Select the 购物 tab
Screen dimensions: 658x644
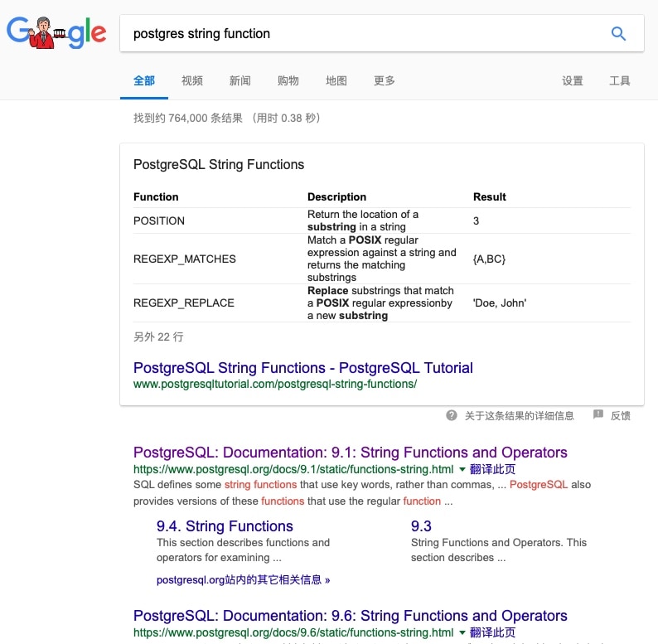[288, 80]
